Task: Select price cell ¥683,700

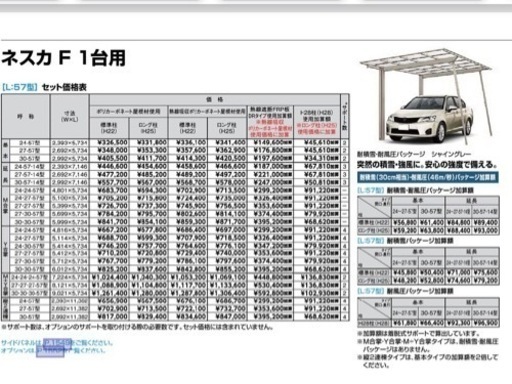Action: 112,190
